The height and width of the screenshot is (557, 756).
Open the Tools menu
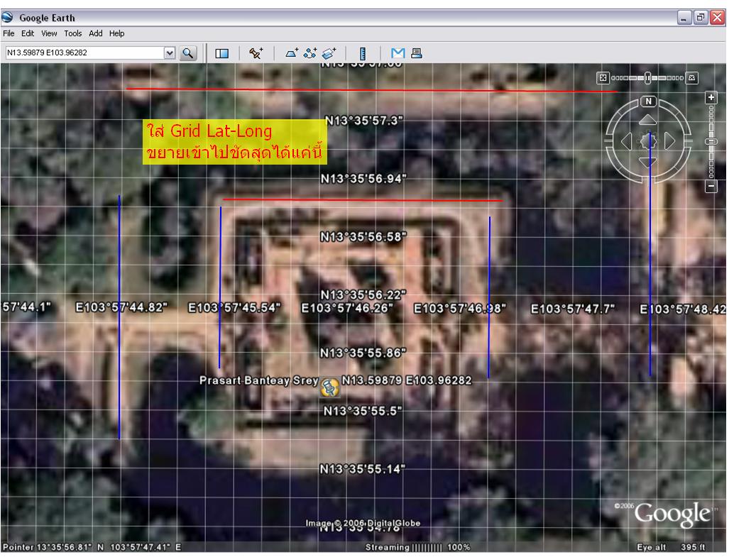pyautogui.click(x=73, y=33)
